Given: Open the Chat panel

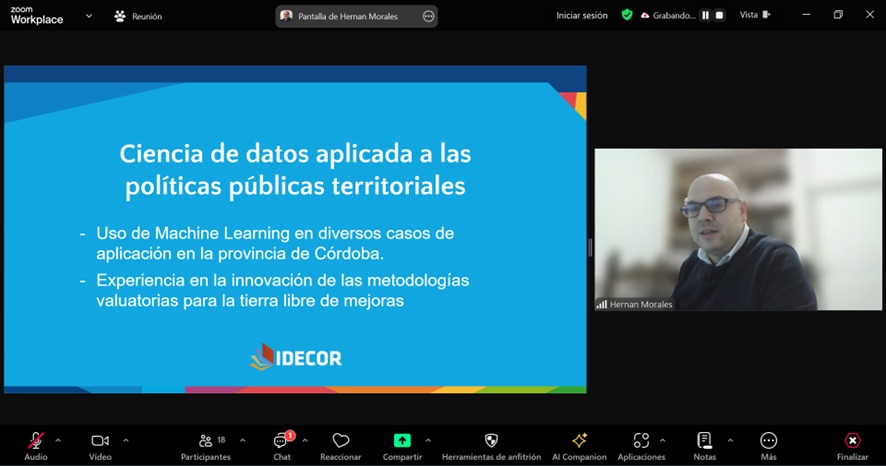Looking at the screenshot, I should (282, 445).
